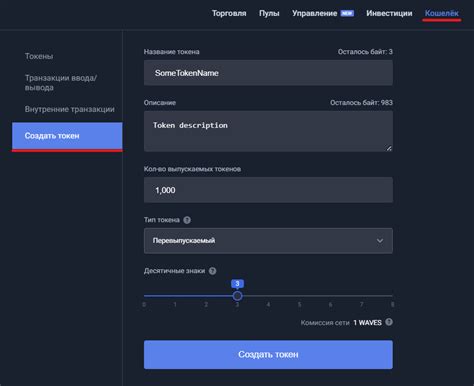Click the Осталось байт: 983 counter
The height and width of the screenshot is (386, 474).
361,103
